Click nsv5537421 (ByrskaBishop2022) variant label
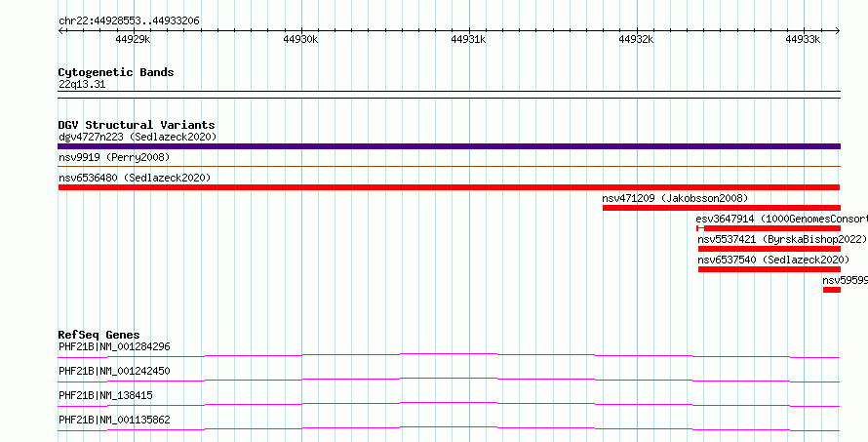 [782, 239]
